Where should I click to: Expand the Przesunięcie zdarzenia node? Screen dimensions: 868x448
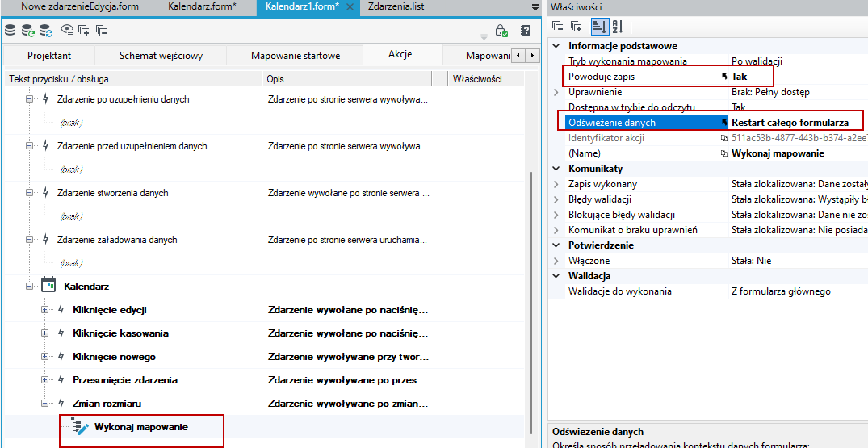pos(45,380)
